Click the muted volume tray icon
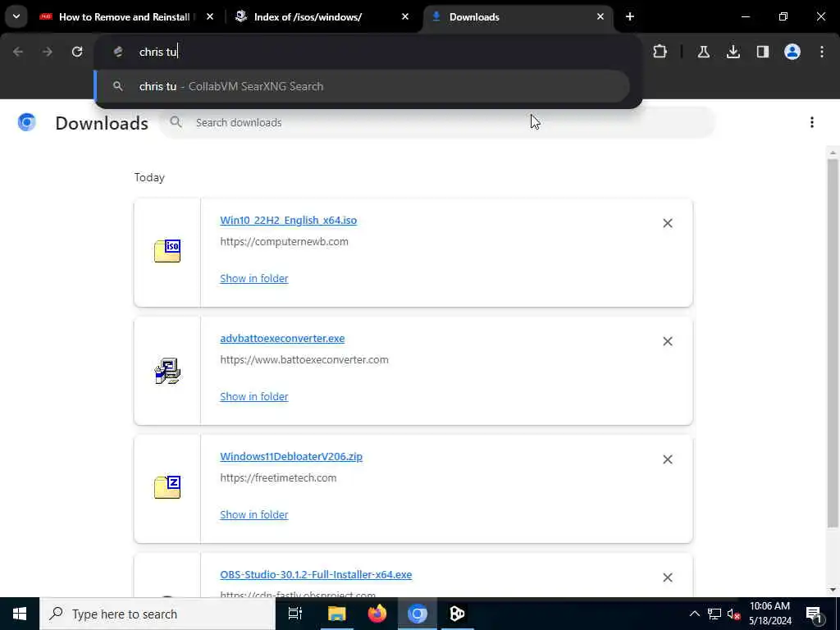840x630 pixels. (733, 614)
